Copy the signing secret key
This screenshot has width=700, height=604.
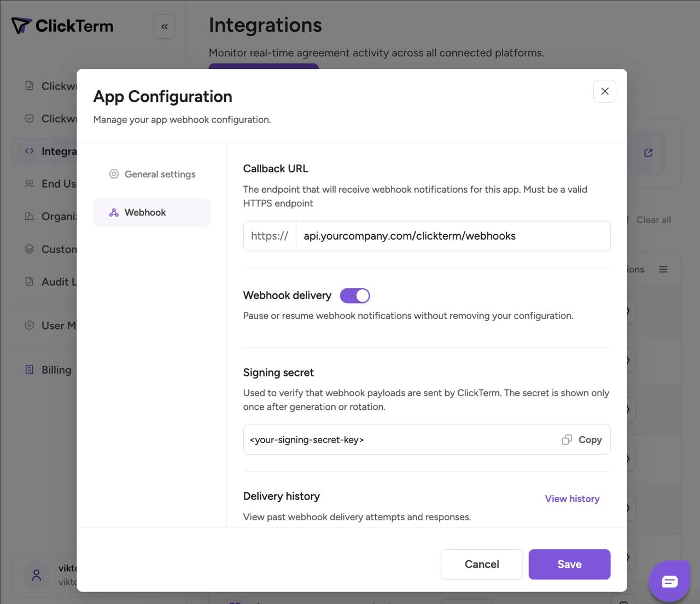point(581,439)
